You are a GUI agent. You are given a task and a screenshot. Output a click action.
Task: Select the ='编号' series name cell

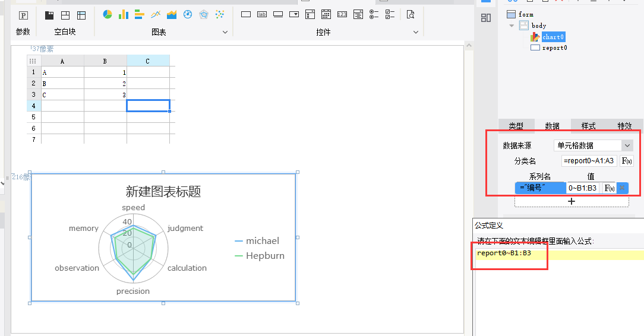[541, 188]
